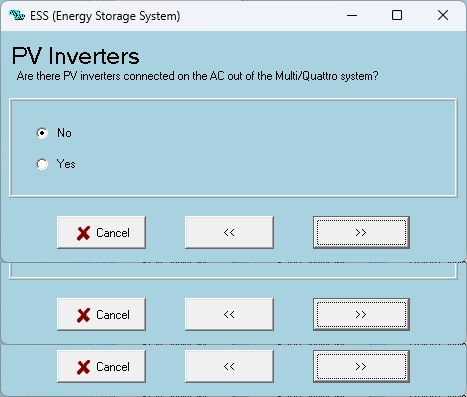Choose the "Yes" label text for PV inverters

click(x=66, y=164)
